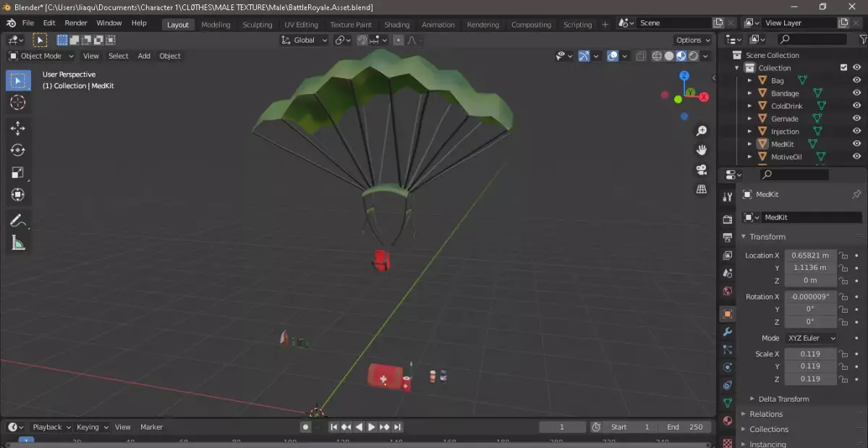The width and height of the screenshot is (868, 448).
Task: Switch to the Shading workspace tab
Action: (396, 25)
